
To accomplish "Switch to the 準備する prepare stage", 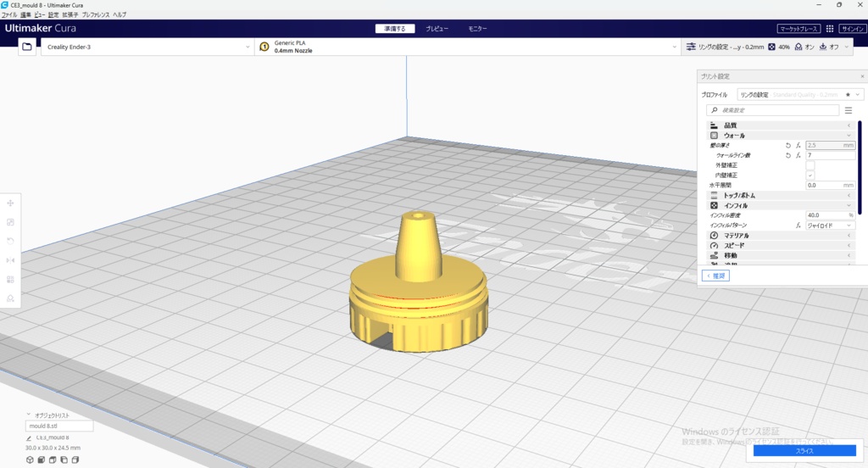I will (395, 29).
